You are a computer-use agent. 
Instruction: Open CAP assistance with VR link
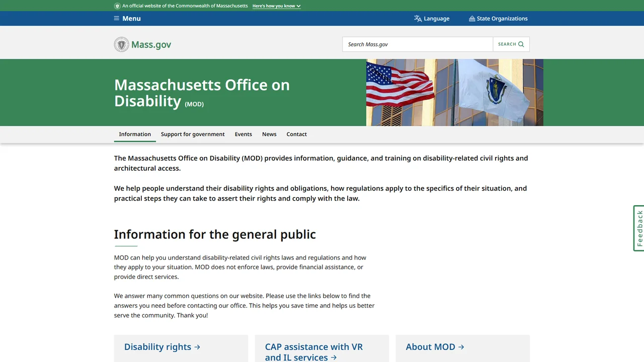click(x=314, y=352)
